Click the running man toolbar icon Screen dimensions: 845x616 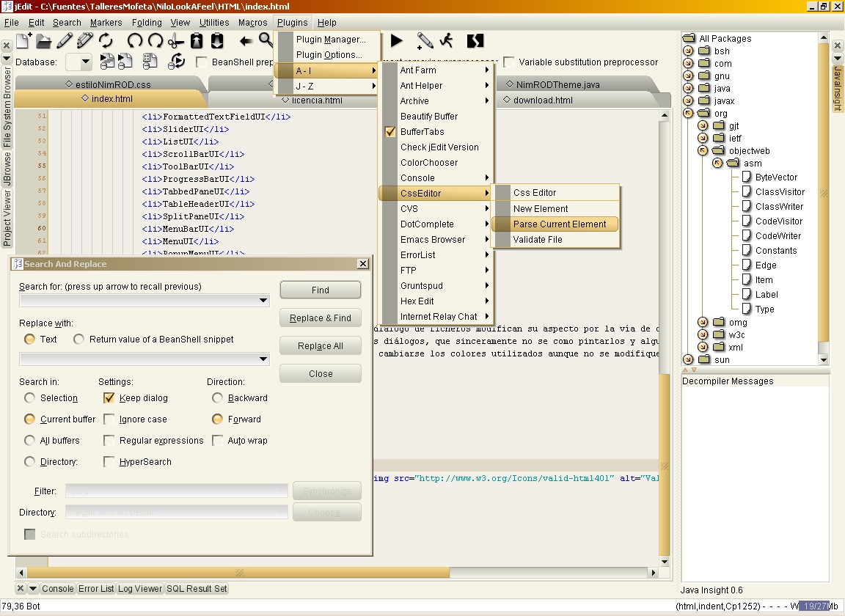[446, 40]
